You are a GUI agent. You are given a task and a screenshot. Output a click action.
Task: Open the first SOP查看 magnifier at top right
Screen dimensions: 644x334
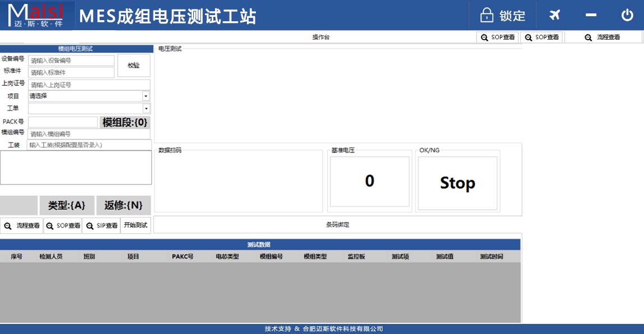click(x=497, y=37)
